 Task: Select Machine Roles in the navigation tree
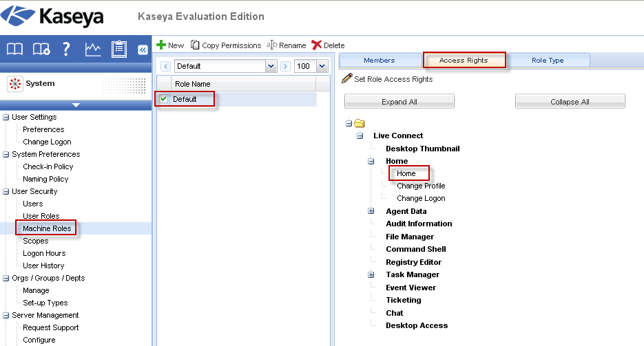(x=47, y=228)
